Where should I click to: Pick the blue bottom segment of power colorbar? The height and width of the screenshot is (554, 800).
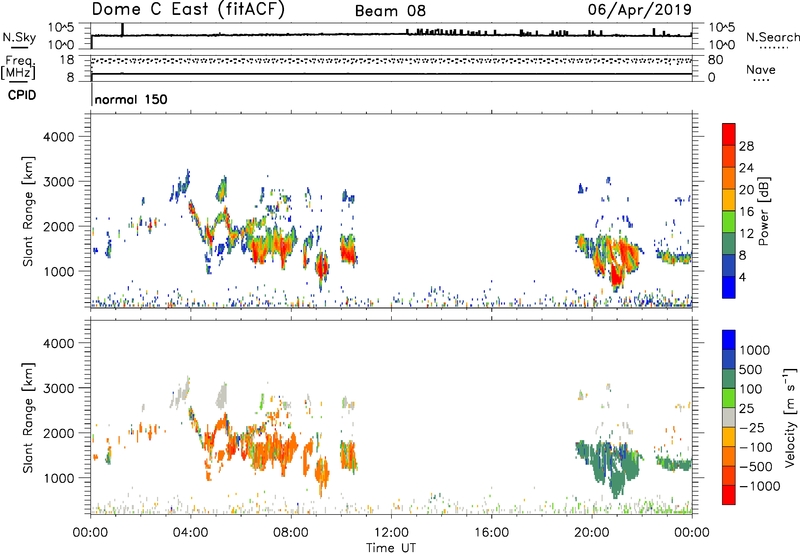729,287
